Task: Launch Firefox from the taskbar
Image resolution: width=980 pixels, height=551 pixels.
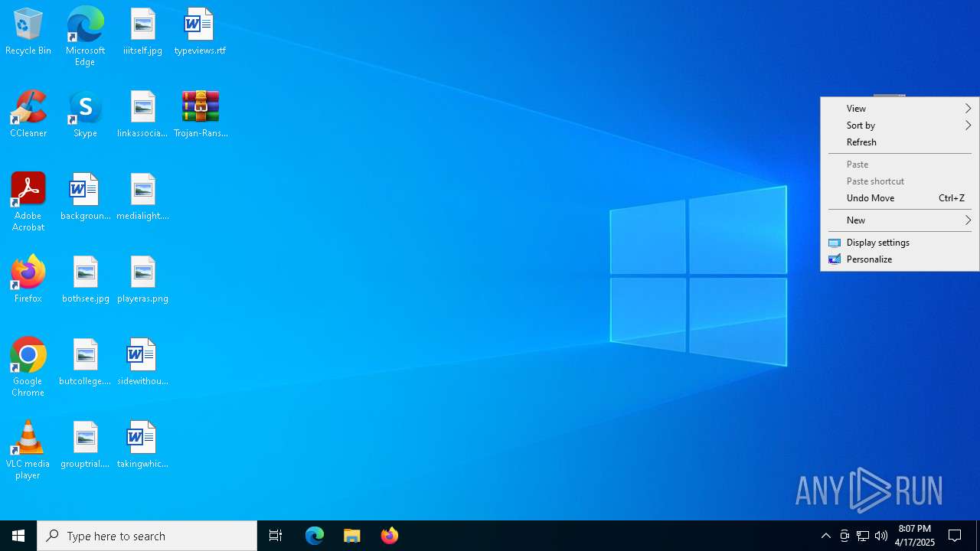Action: pos(390,536)
